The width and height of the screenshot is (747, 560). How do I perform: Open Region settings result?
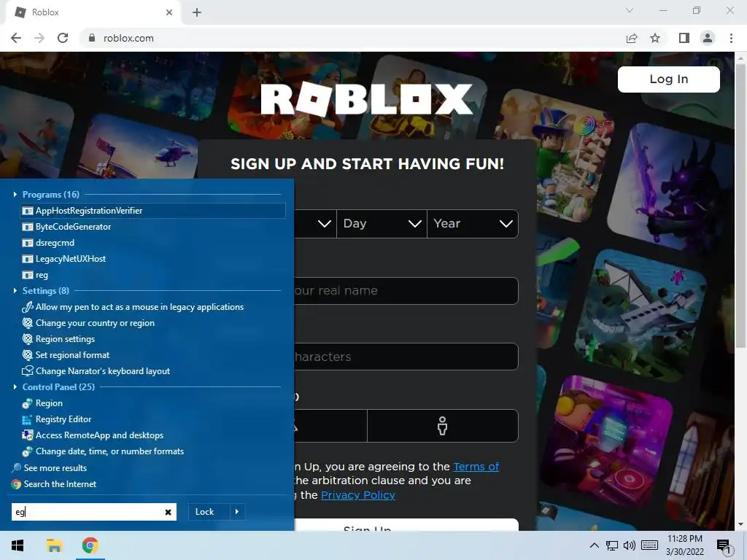[x=153, y=339]
